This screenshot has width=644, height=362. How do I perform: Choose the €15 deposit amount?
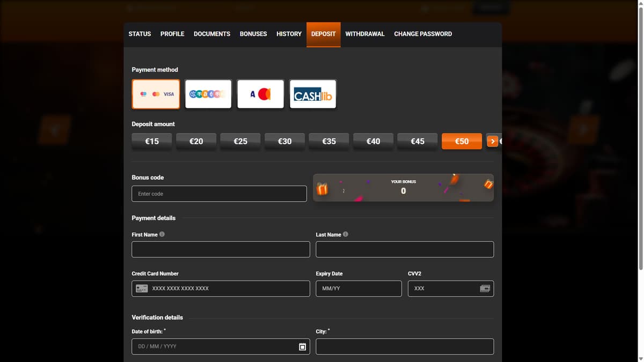point(152,141)
